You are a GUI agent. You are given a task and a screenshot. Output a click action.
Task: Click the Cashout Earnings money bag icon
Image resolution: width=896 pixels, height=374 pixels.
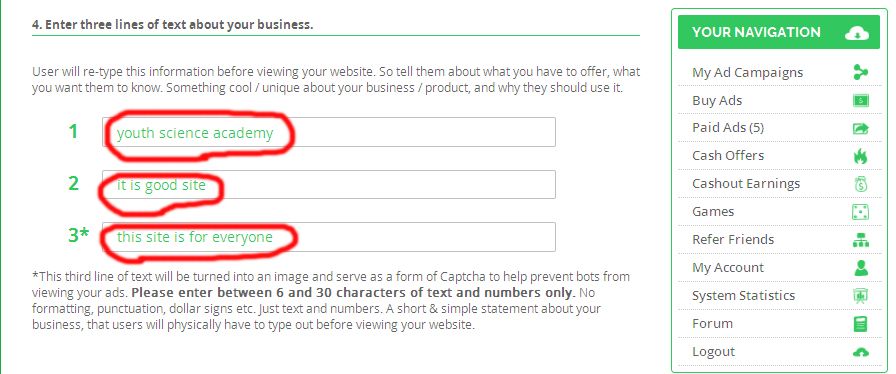[x=861, y=184]
